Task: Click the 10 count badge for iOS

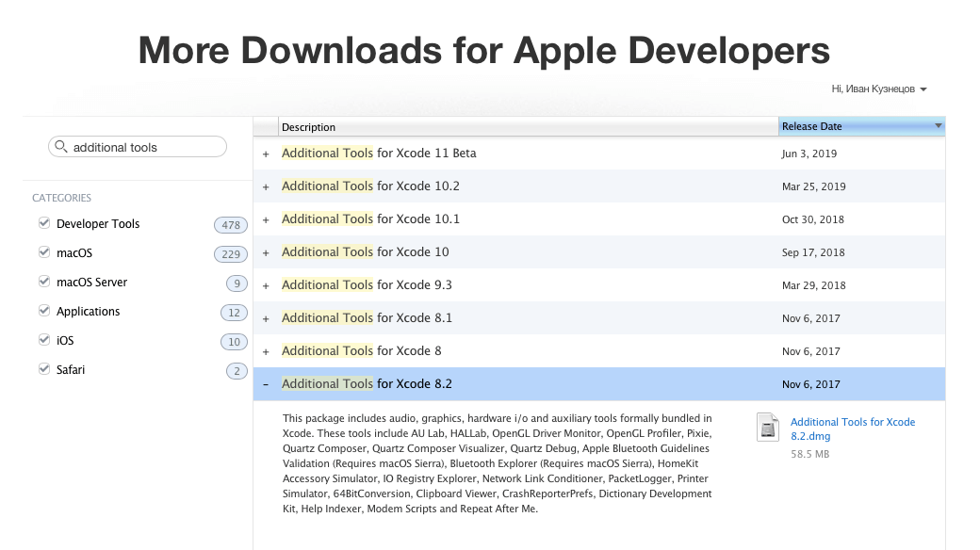Action: (x=234, y=342)
